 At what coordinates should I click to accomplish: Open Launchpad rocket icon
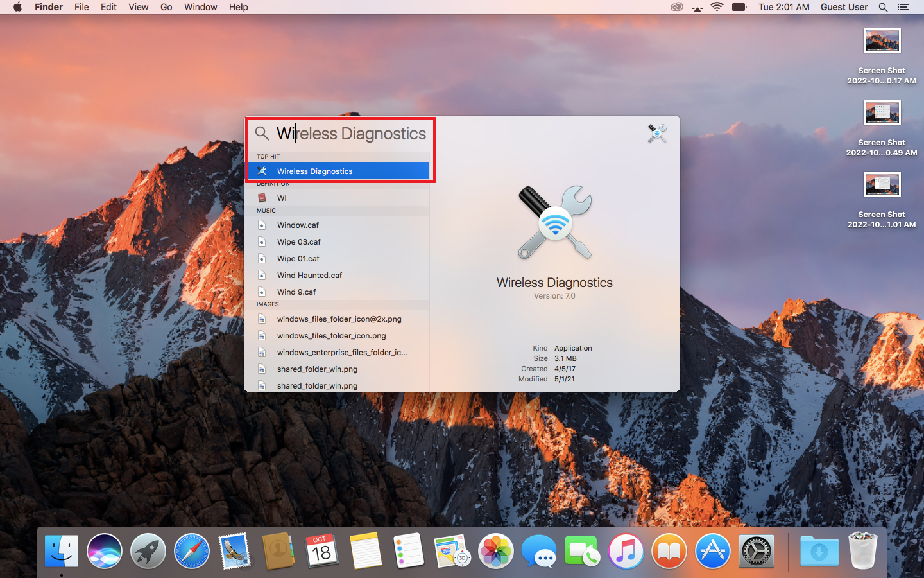coord(148,551)
